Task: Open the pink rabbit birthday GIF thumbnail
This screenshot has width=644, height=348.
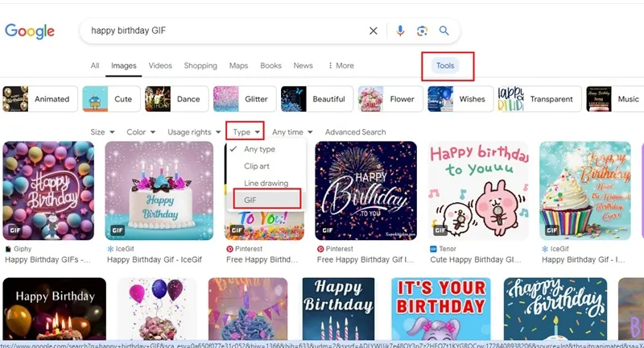Action: (x=478, y=191)
